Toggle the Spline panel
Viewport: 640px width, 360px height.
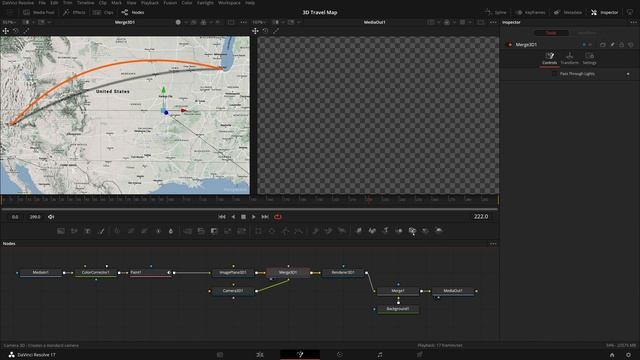tap(496, 12)
